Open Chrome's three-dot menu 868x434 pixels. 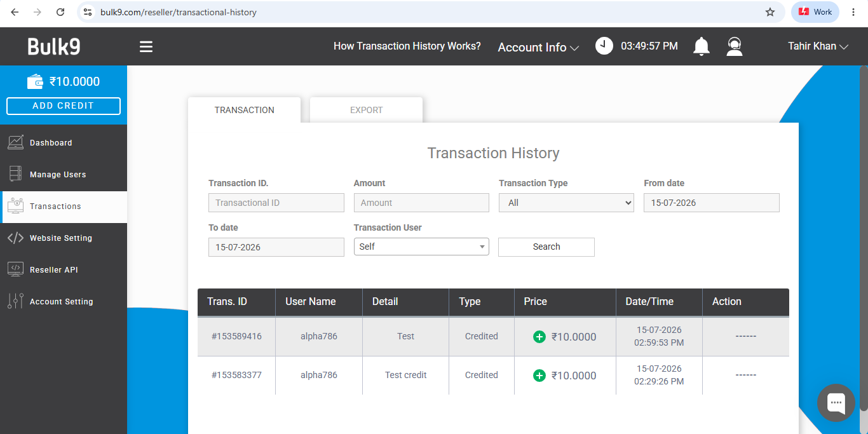(x=853, y=12)
